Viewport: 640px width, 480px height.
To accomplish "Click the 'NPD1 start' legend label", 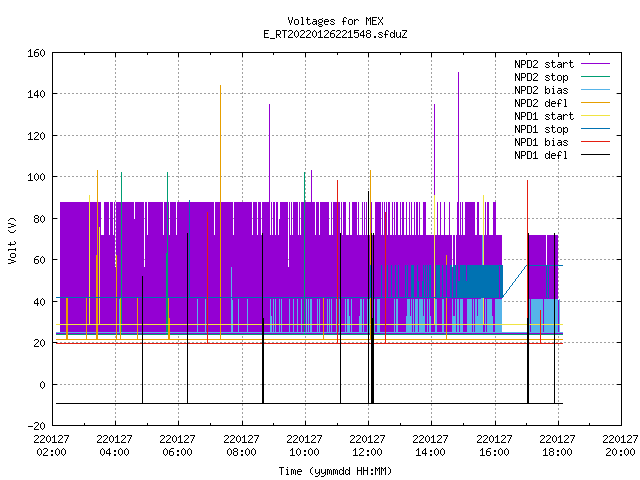I will pos(544,116).
